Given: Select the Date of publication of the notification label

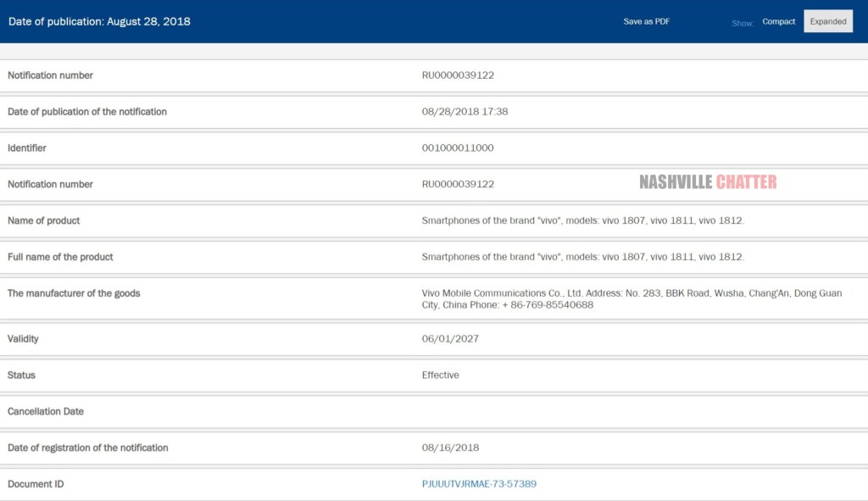Looking at the screenshot, I should point(87,112).
